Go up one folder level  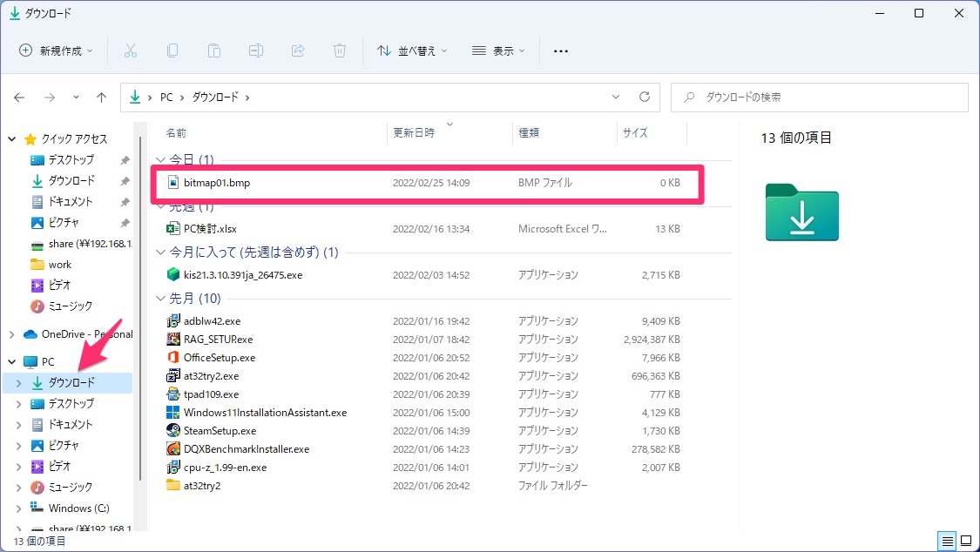[x=101, y=97]
